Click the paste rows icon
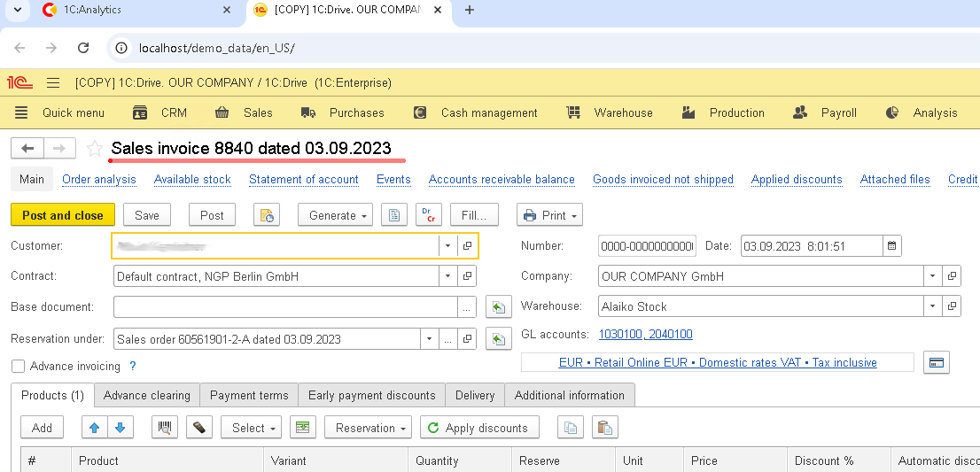 (604, 428)
